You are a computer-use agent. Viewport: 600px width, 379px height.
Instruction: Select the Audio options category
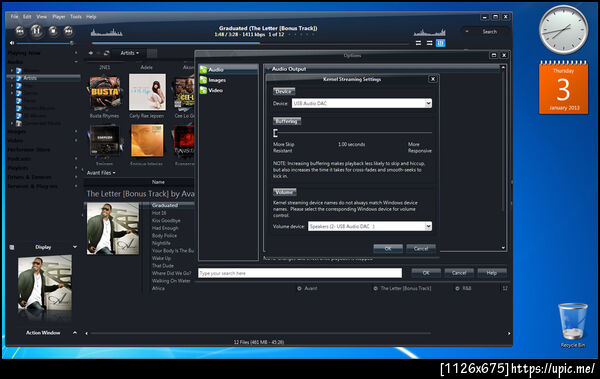pyautogui.click(x=228, y=69)
